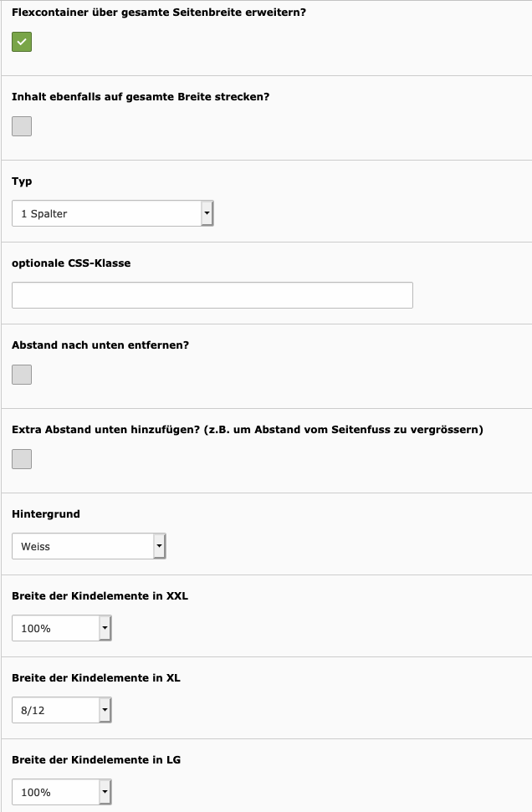Open the XL width dropdown showing 8/12
Image resolution: width=532 pixels, height=812 pixels.
pos(62,711)
